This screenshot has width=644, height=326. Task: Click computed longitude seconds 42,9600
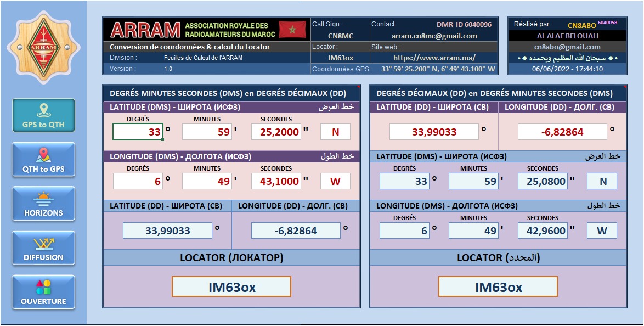point(543,231)
